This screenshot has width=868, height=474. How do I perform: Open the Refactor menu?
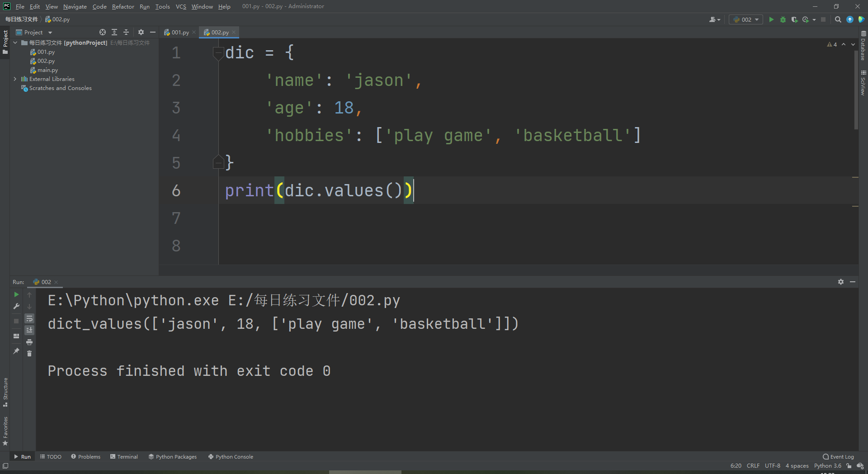pos(123,6)
